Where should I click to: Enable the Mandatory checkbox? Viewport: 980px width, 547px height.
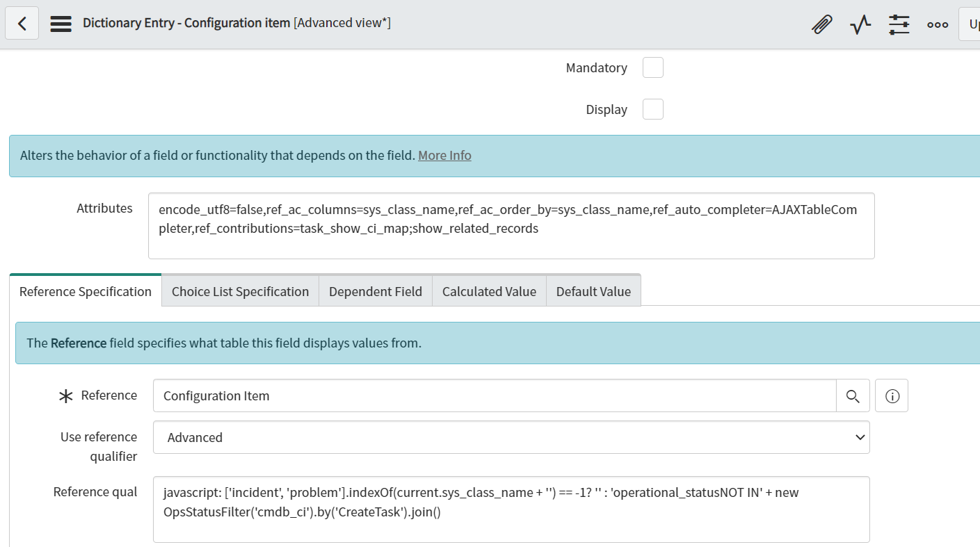point(653,67)
